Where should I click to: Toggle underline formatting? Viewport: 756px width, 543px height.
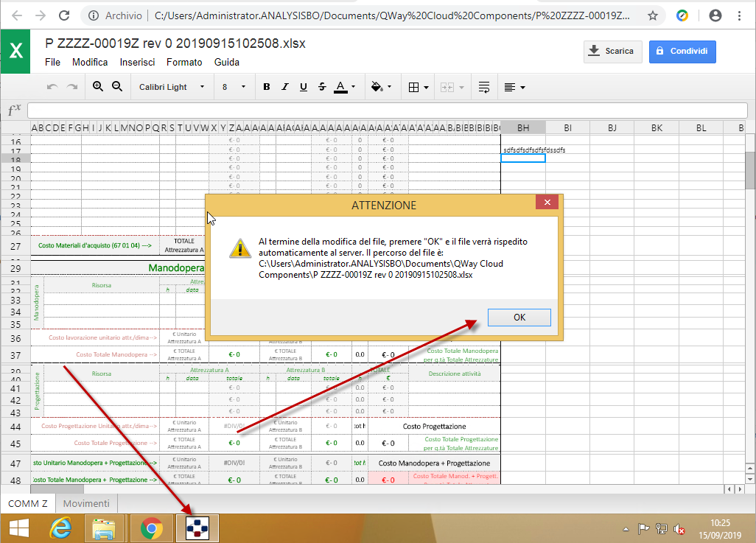pos(303,87)
